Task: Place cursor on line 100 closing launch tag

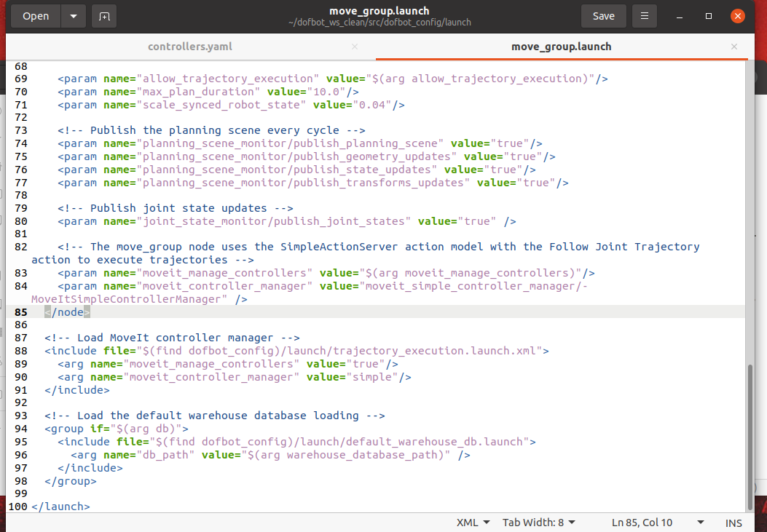Action: pyautogui.click(x=61, y=507)
